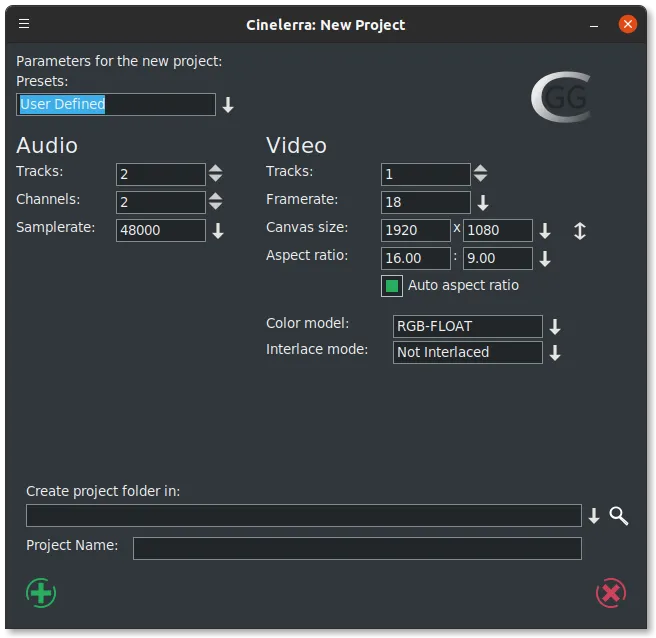Click the green plus OK button
Image resolution: width=656 pixels, height=638 pixels.
[41, 593]
